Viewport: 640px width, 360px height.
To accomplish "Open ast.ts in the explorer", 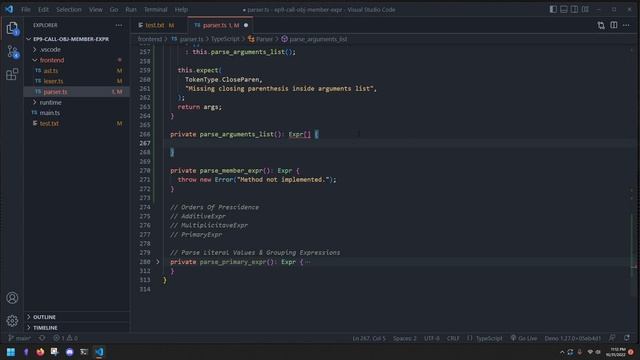I will [x=77, y=71].
